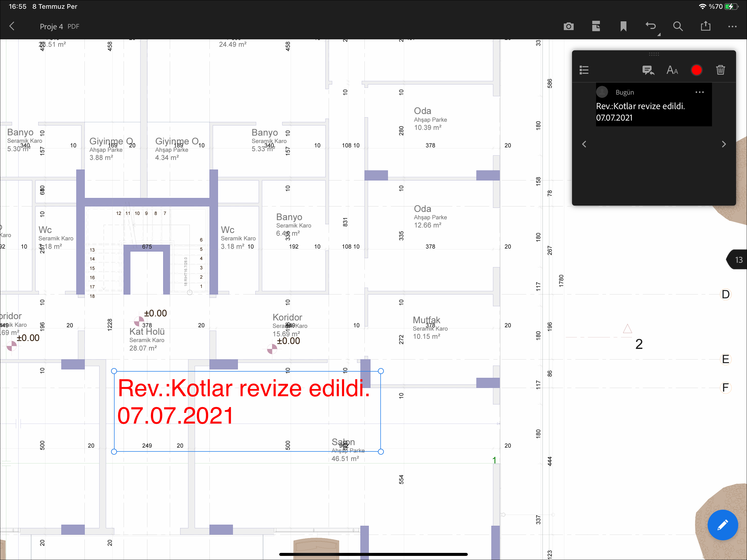This screenshot has height=560, width=747.
Task: Tap the blue pencil edit button
Action: coord(722,524)
